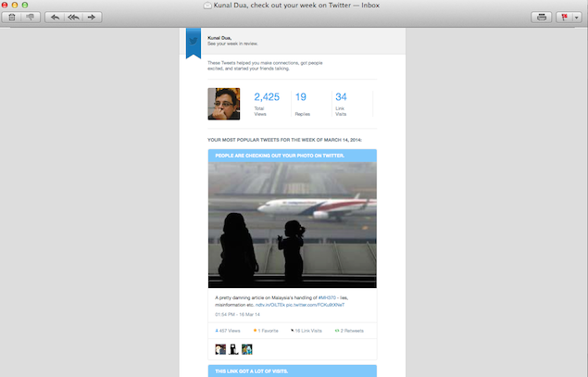This screenshot has height=377, width=588.
Task: Open the pic.twitter.com photo link
Action: tap(315, 305)
